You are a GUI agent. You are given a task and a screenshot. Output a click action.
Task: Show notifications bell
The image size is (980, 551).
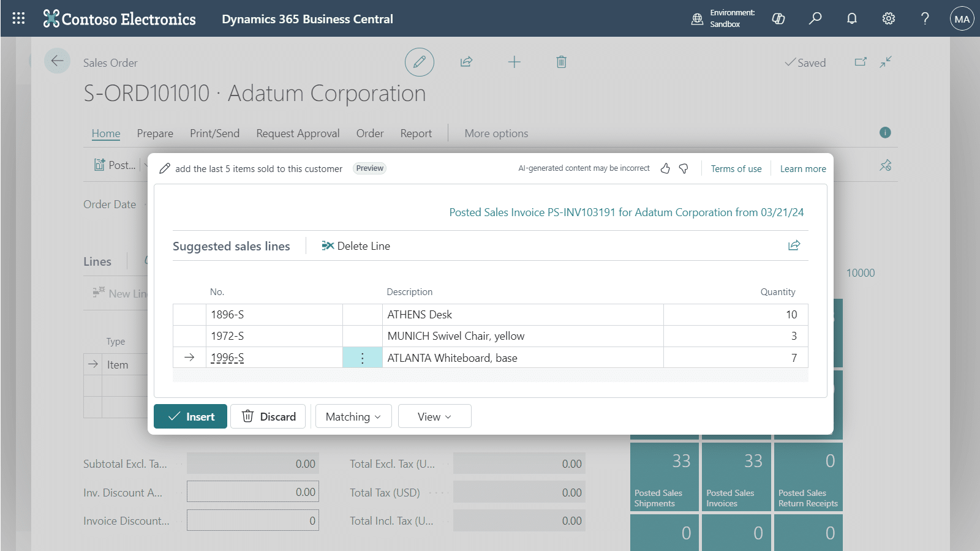click(x=852, y=18)
